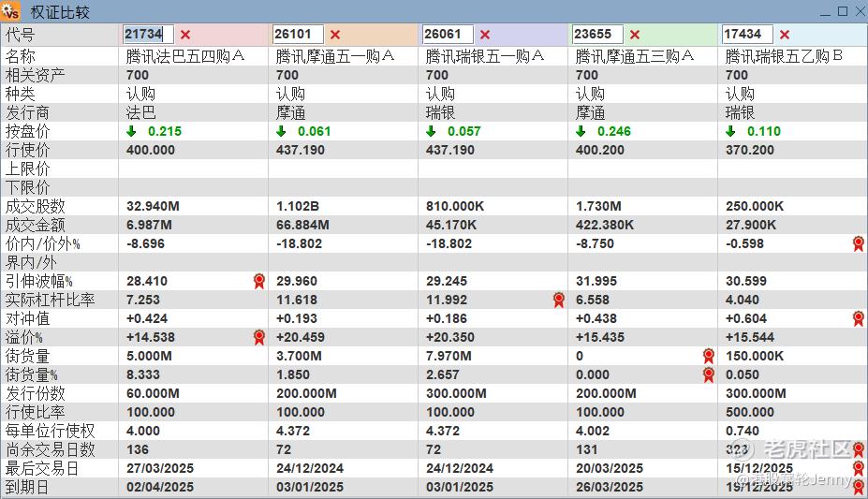This screenshot has width=868, height=499.
Task: Click effective gearing value 6.558
Action: point(593,300)
